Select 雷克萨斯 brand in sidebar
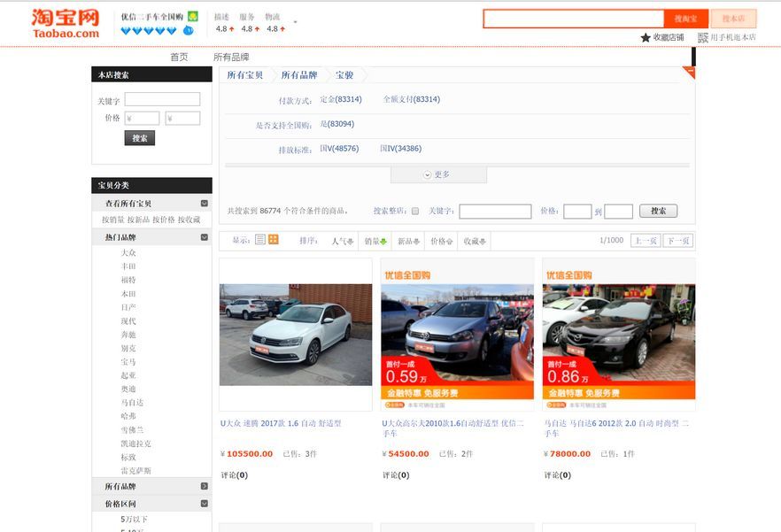 pos(136,471)
